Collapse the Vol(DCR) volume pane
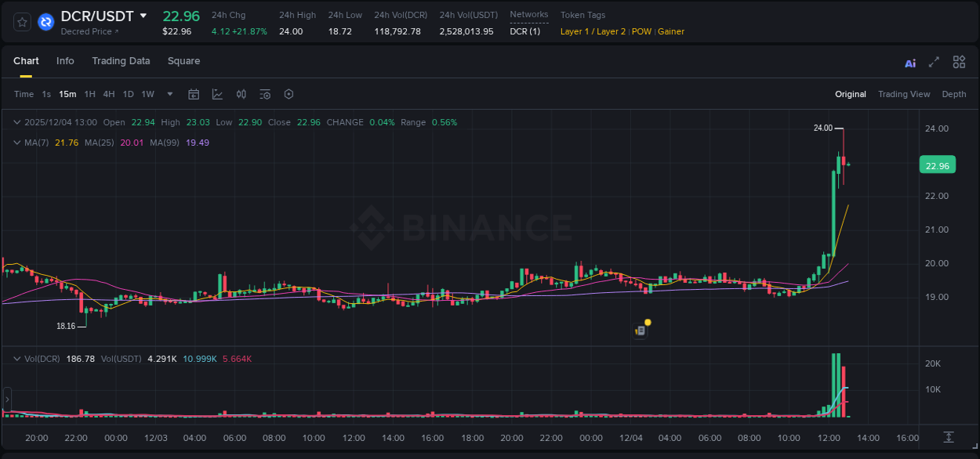The width and height of the screenshot is (980, 459). [x=16, y=358]
